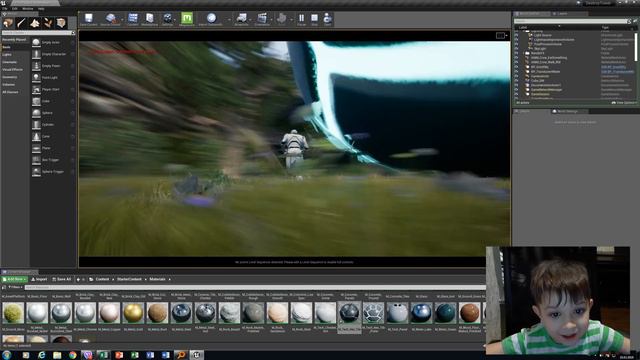Focus the World Outliner search field

tap(570, 21)
